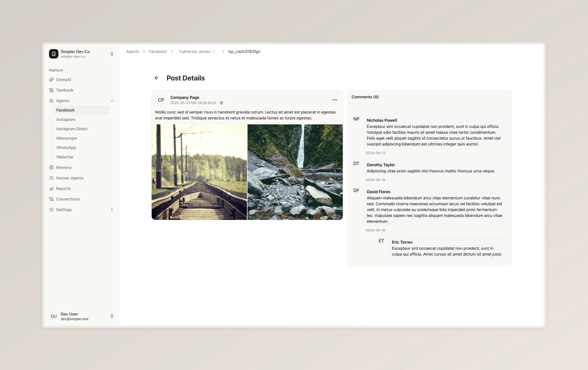Click the Human Agents people icon
Viewport: 588px width, 370px height.
click(51, 178)
